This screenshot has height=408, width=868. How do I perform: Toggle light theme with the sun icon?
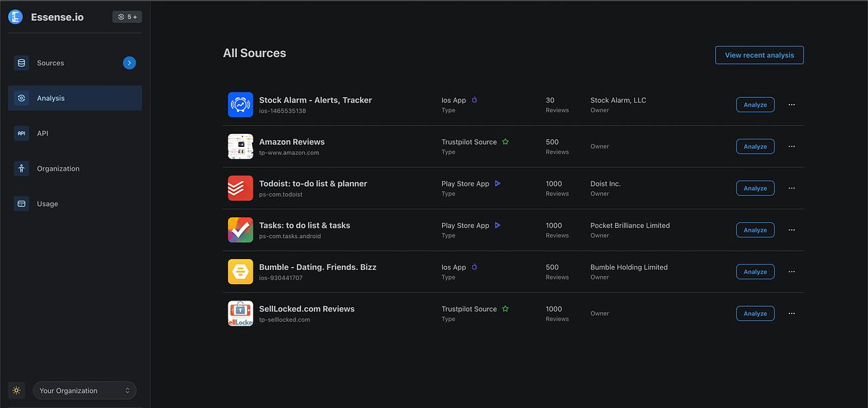pyautogui.click(x=16, y=390)
